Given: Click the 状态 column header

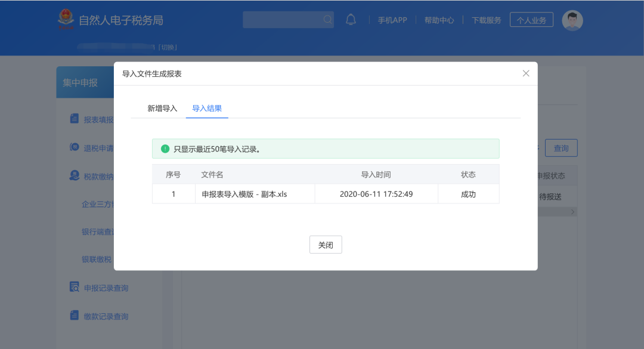Looking at the screenshot, I should pos(468,175).
